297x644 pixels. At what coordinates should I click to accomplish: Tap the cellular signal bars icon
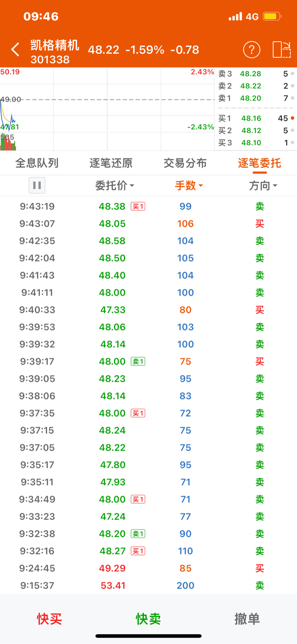point(235,16)
